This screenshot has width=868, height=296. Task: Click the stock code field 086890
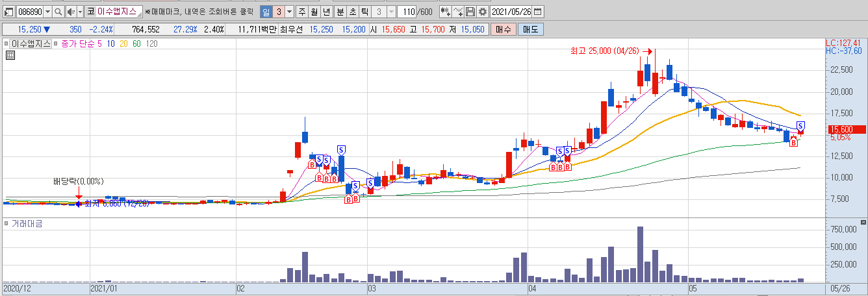pos(29,12)
